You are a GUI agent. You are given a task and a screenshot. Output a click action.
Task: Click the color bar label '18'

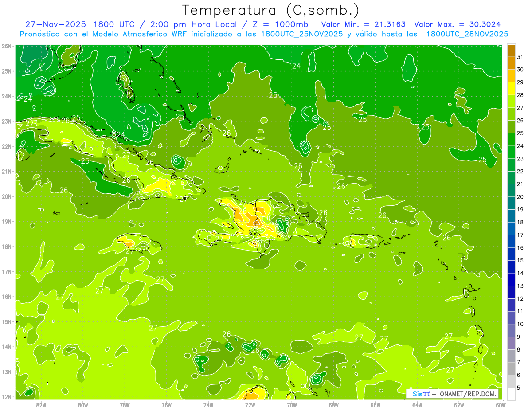(520, 222)
